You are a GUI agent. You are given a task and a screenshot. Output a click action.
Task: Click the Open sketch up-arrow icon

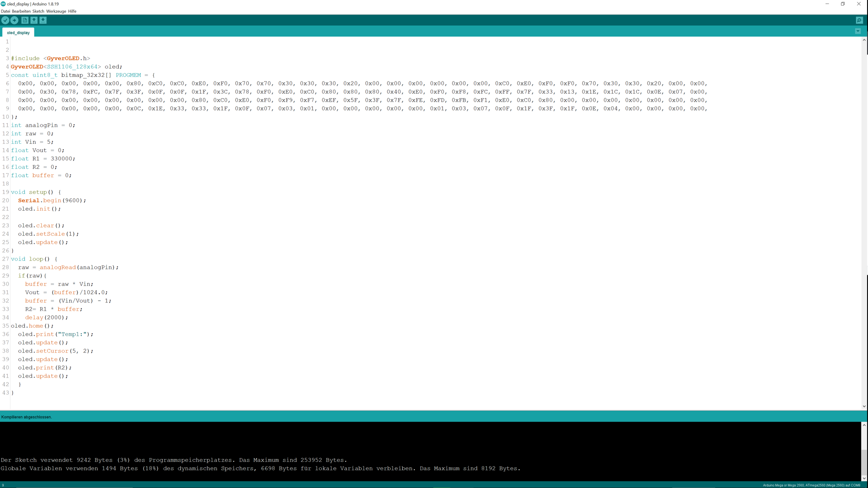point(34,20)
